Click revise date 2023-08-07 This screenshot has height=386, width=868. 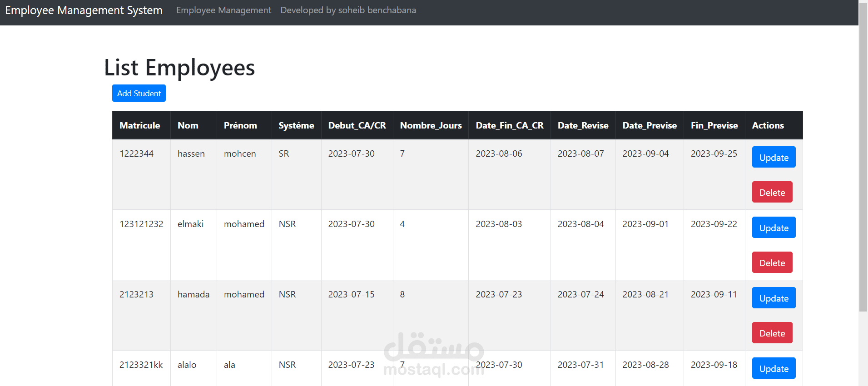pos(581,153)
